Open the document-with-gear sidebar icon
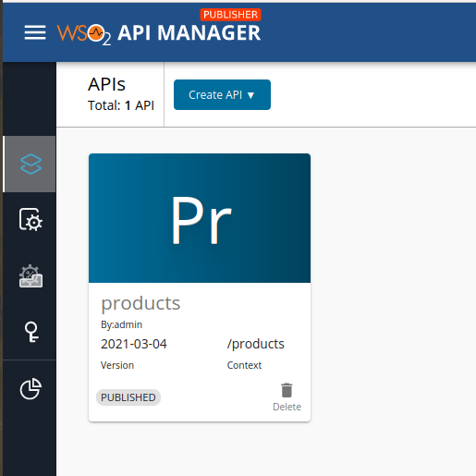 31,219
